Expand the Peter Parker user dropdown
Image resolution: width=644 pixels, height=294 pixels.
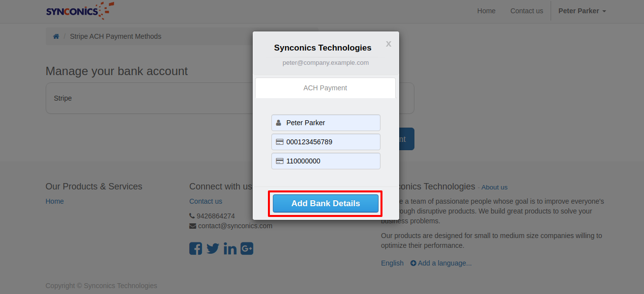coord(582,11)
